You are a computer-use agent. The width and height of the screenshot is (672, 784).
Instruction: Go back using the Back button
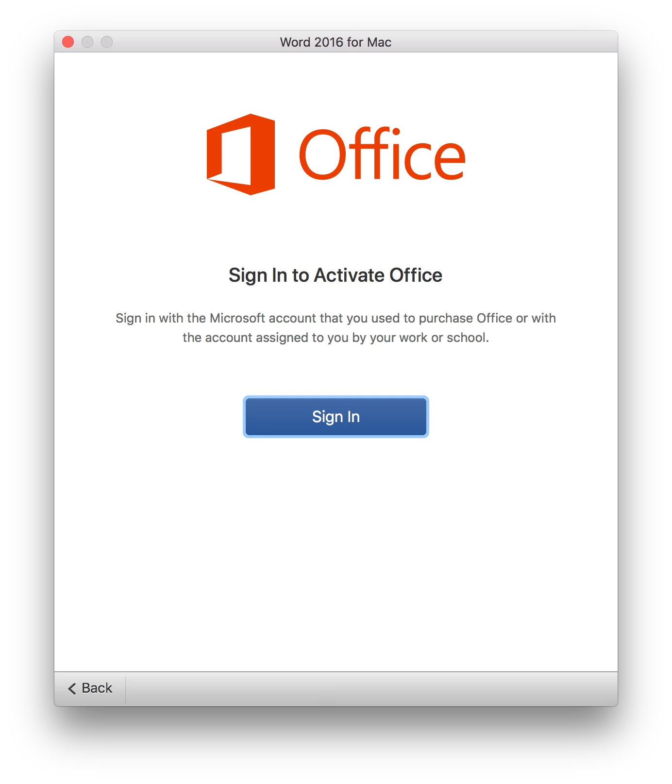point(90,688)
